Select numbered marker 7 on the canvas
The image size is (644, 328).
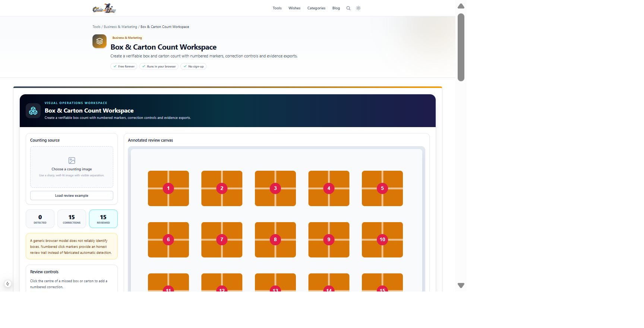(x=222, y=240)
